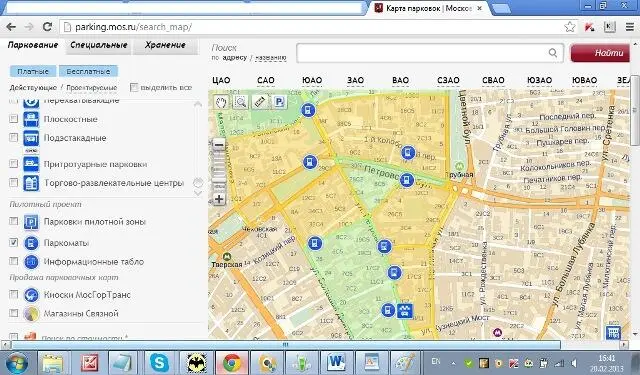Switch to the Специальные tab
This screenshot has height=375, width=640.
99,45
